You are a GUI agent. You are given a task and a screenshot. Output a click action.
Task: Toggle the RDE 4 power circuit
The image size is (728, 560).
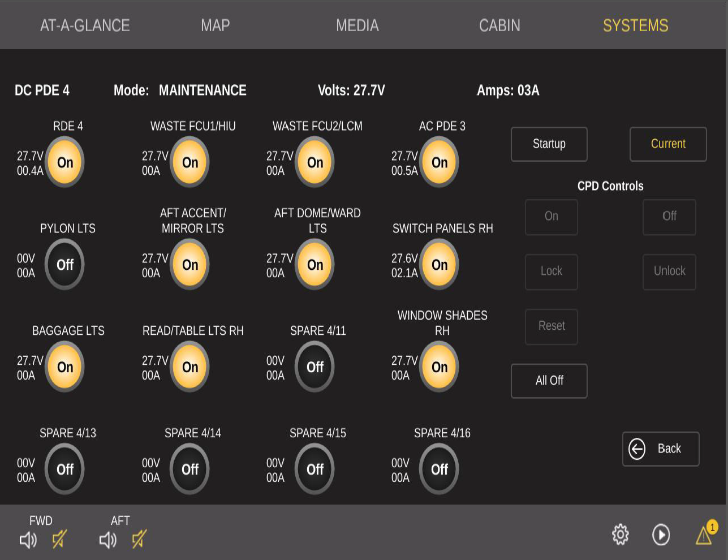65,163
